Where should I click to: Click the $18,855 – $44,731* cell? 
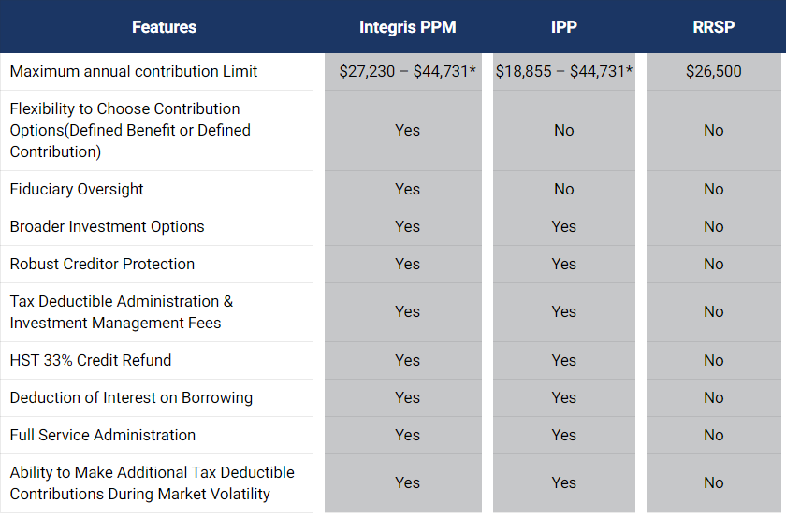coord(564,71)
